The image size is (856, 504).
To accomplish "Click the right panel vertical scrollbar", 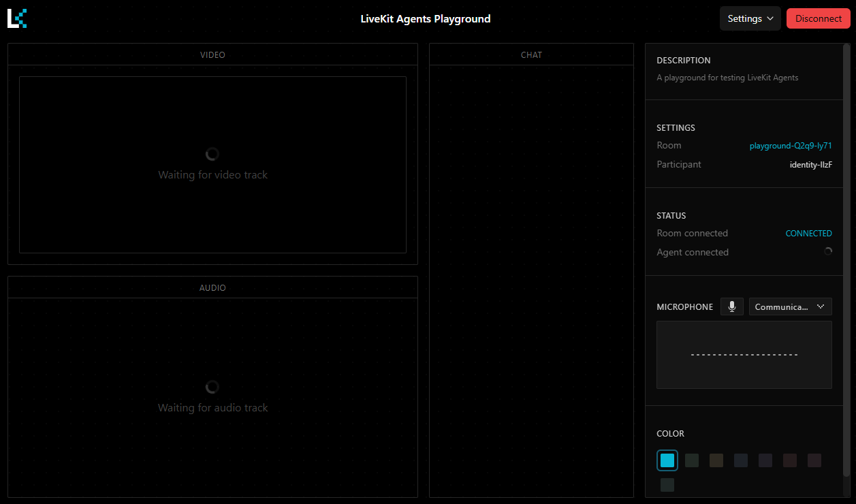I will (846, 260).
